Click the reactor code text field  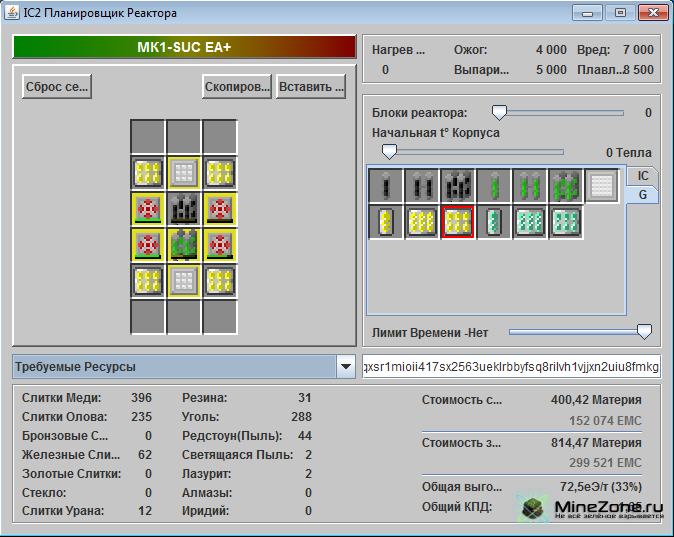(511, 367)
